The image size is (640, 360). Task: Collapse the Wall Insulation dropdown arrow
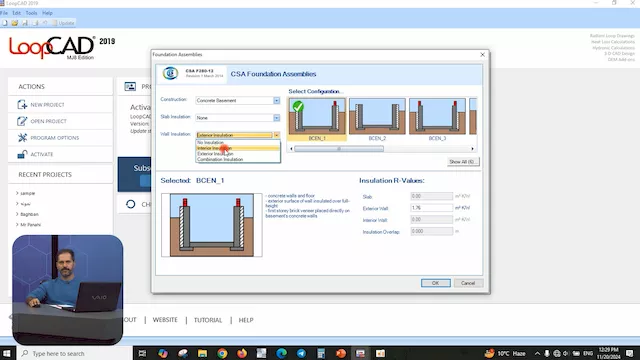point(277,135)
